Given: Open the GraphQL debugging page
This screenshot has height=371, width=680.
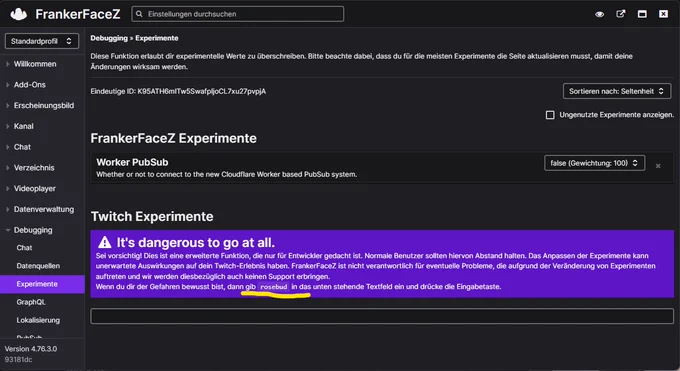Looking at the screenshot, I should pos(31,302).
